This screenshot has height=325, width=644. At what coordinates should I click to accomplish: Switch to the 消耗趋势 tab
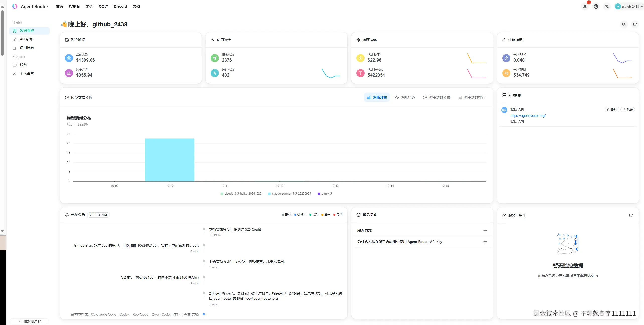tap(405, 97)
